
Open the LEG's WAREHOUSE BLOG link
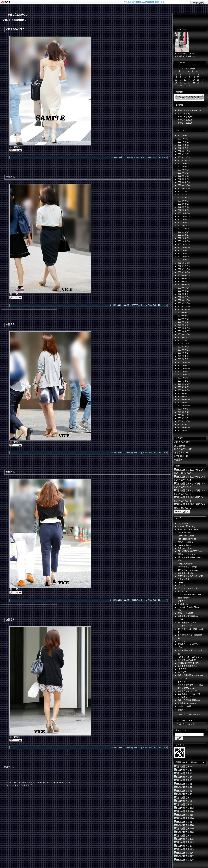pyautogui.click(x=190, y=594)
